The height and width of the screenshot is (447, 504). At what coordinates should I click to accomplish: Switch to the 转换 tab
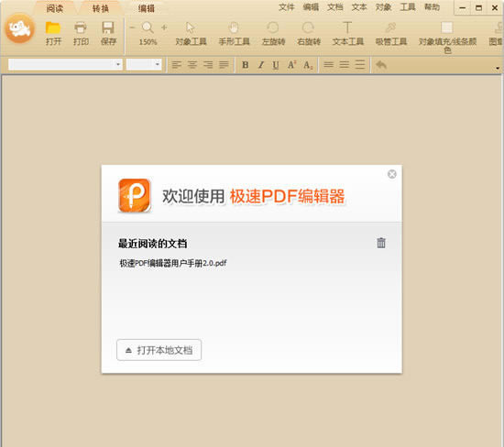(x=100, y=8)
